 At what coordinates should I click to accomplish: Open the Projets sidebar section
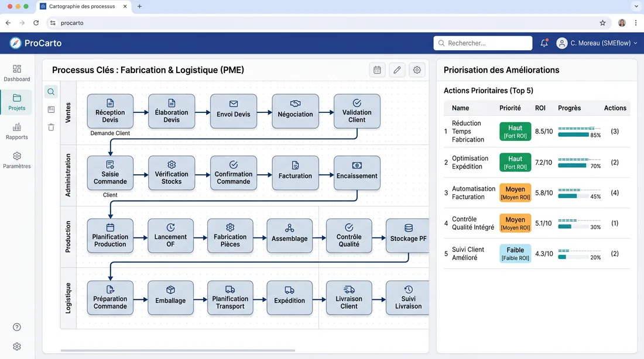[x=17, y=102]
